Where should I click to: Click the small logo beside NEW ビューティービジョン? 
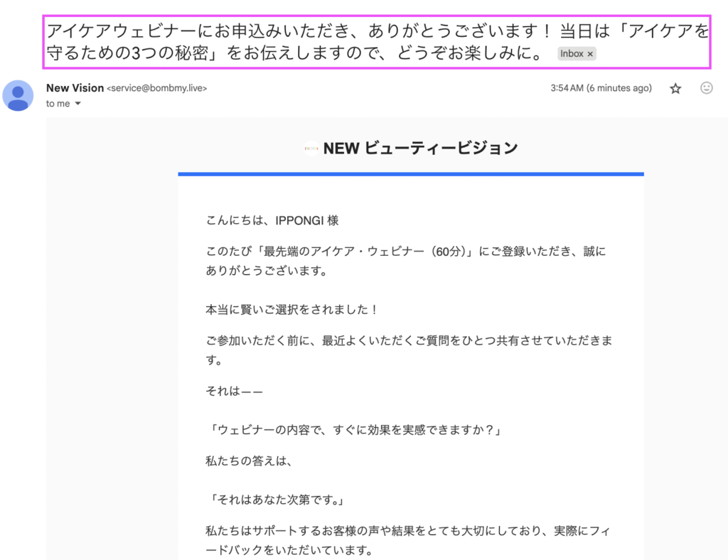tap(311, 149)
